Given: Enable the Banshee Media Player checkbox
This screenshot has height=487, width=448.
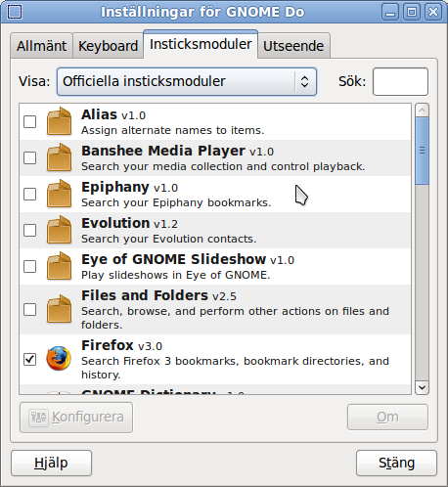Looking at the screenshot, I should click(x=30, y=158).
